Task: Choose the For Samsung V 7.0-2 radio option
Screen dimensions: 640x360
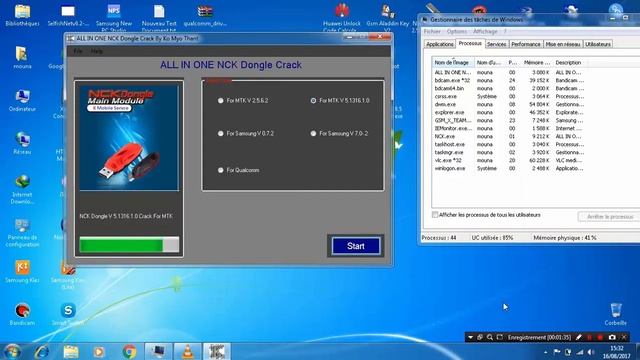Action: (339, 133)
